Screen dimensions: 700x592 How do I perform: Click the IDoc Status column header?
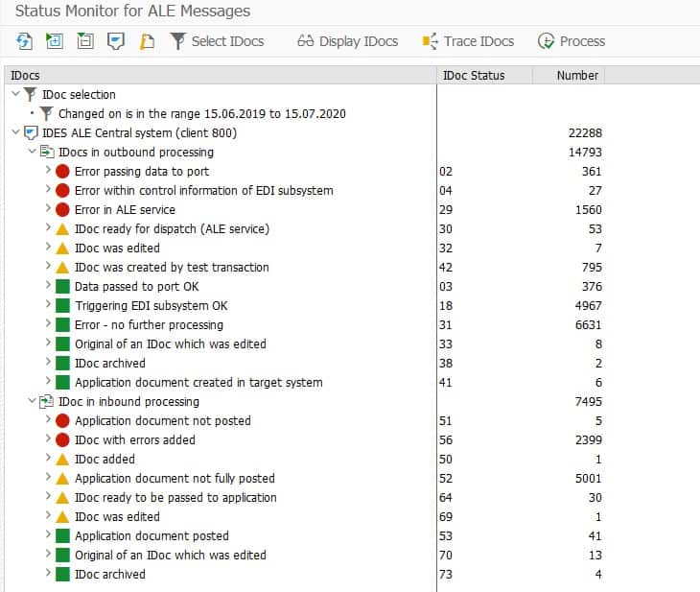[485, 75]
